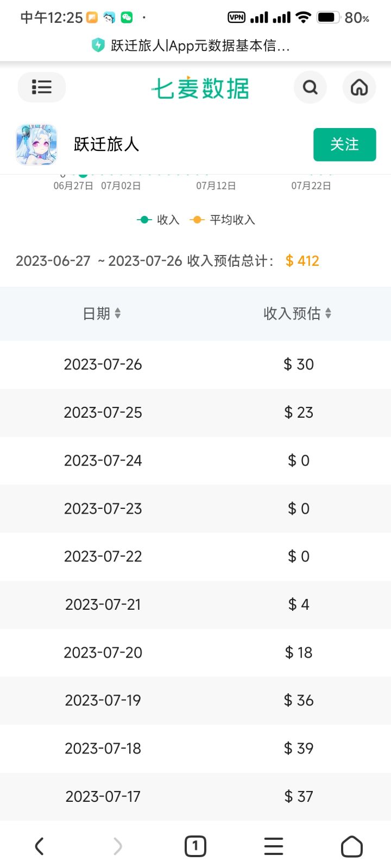Image resolution: width=391 pixels, height=868 pixels.
Task: Select the 2023-07-26 revenue row
Action: [195, 365]
